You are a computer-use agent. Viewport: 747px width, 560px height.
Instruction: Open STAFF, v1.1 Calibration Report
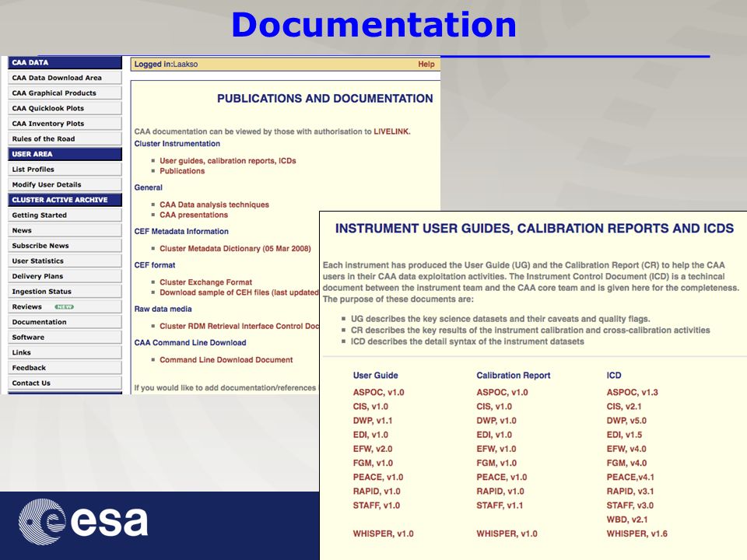tap(500, 506)
